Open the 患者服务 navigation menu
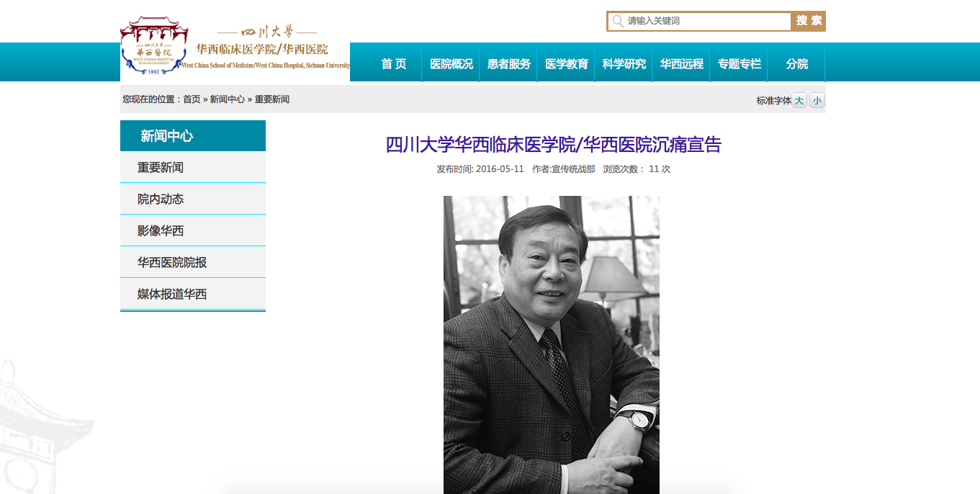The height and width of the screenshot is (494, 980). pos(508,63)
